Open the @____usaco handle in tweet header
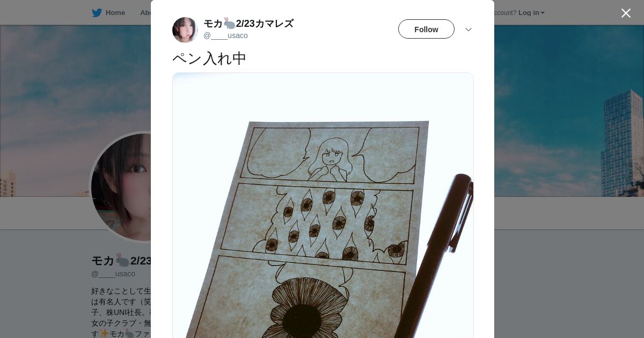This screenshot has width=644, height=338. 225,35
